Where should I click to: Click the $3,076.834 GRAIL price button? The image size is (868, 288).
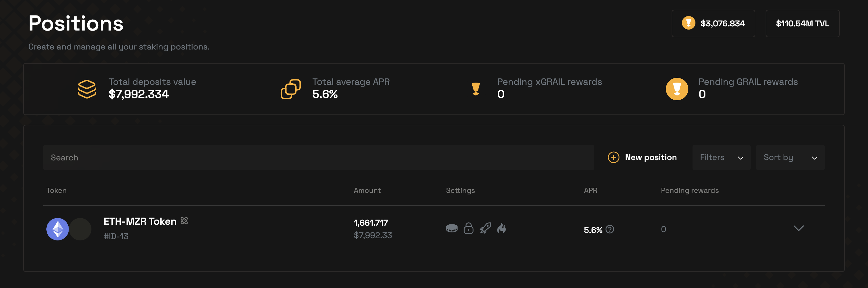tap(713, 23)
